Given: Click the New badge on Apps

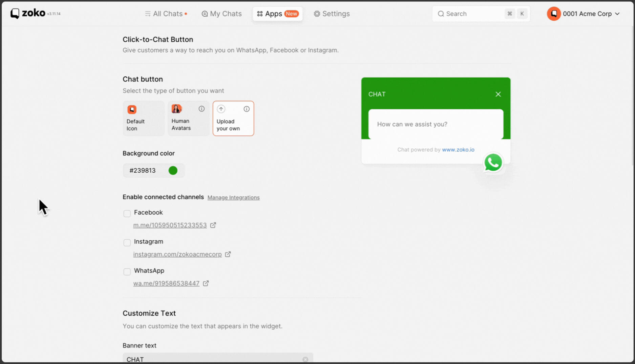Looking at the screenshot, I should [291, 14].
